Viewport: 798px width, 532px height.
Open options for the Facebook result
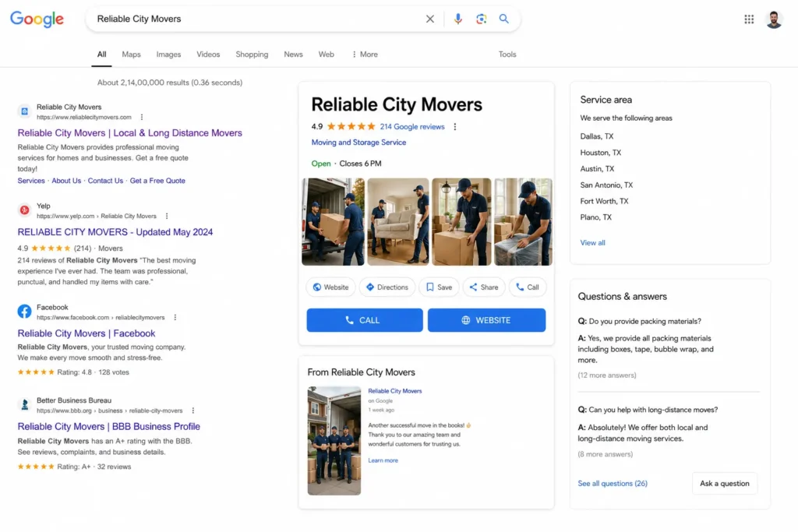pos(175,317)
